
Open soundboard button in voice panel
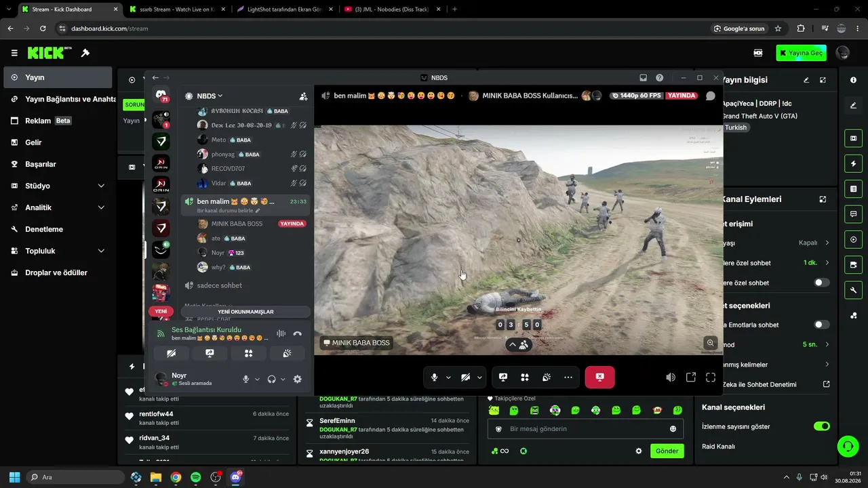pos(288,353)
